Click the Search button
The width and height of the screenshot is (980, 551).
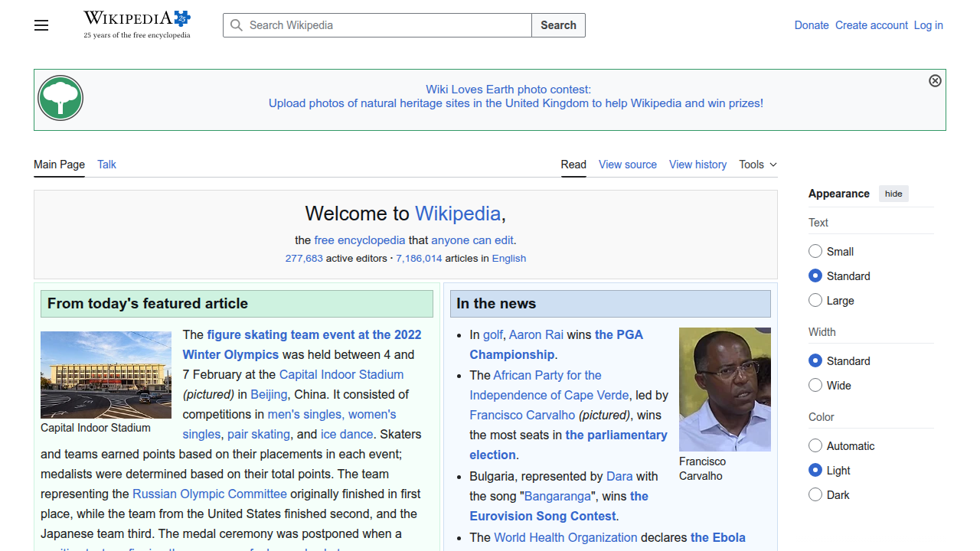(558, 25)
